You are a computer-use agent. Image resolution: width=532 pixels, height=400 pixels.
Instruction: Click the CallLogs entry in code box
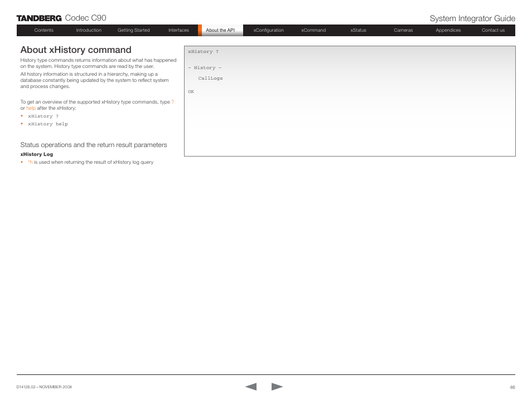pos(210,79)
